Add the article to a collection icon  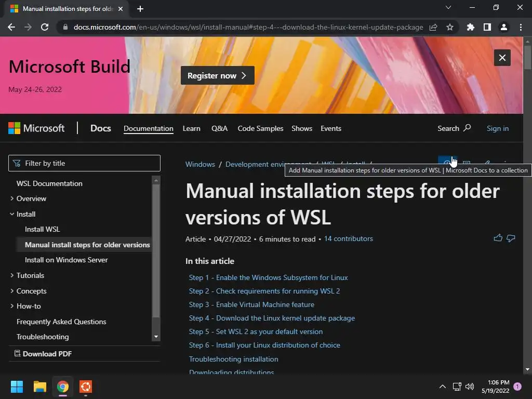[x=447, y=162]
